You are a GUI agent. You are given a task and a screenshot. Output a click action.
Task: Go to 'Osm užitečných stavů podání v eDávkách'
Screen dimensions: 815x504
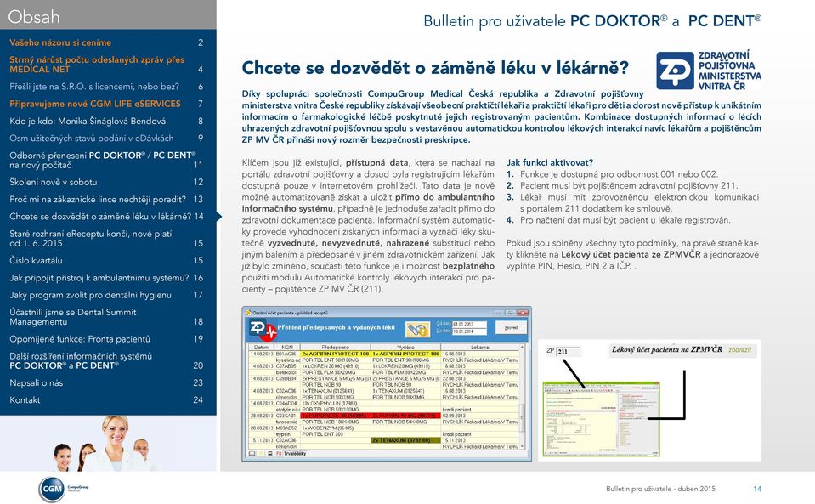[106, 139]
